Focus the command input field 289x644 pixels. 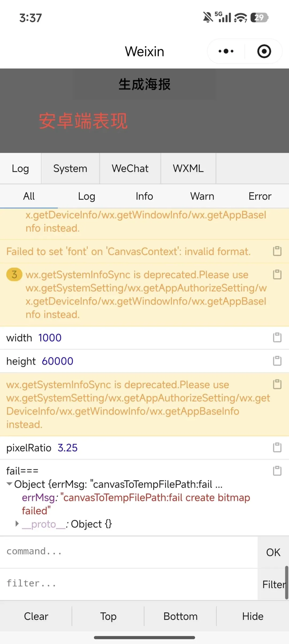128,552
